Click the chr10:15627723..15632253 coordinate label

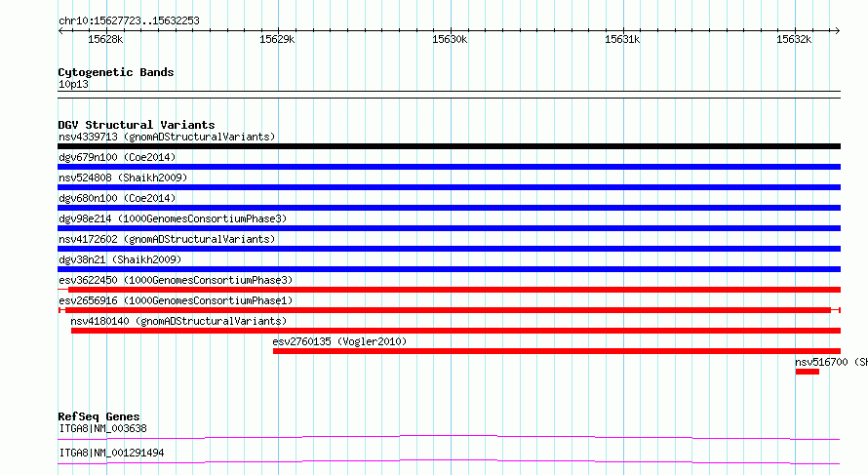click(129, 21)
